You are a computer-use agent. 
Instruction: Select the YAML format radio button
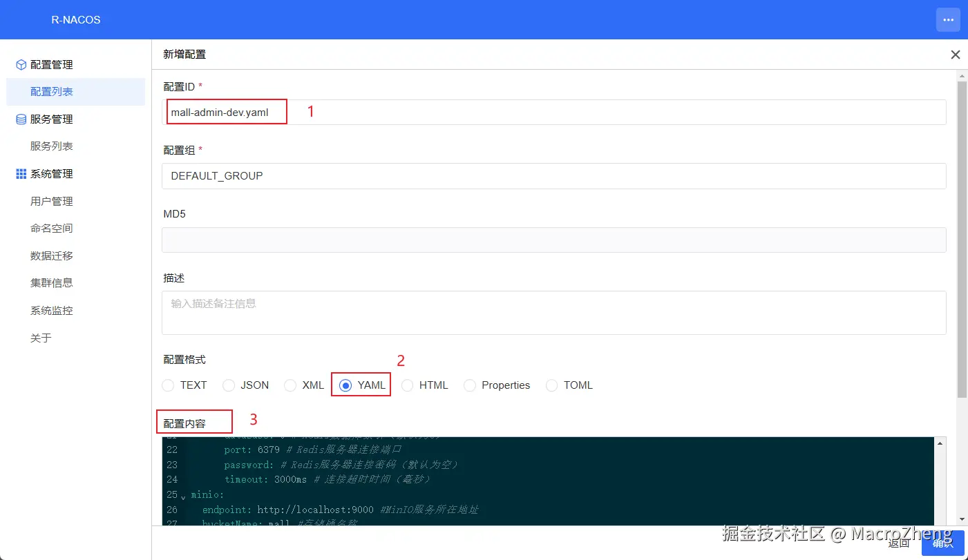(345, 385)
